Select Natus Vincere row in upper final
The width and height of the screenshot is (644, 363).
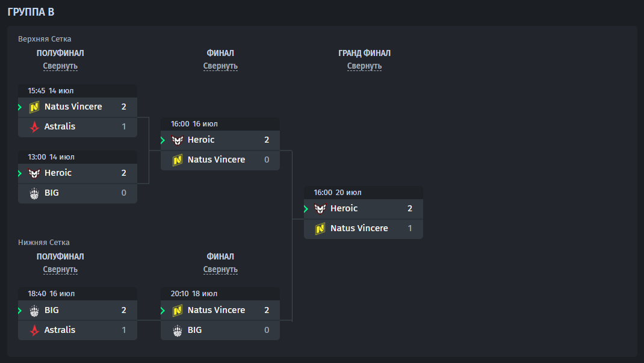220,160
